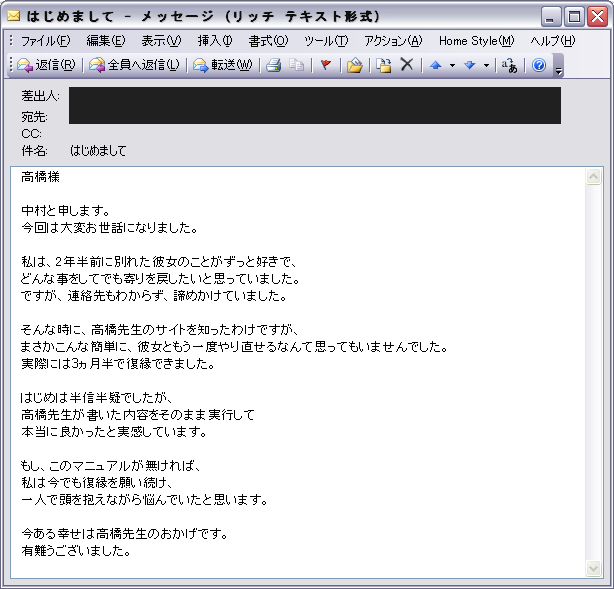This screenshot has width=614, height=589.
Task: Click the 件名: label
Action: (x=34, y=151)
